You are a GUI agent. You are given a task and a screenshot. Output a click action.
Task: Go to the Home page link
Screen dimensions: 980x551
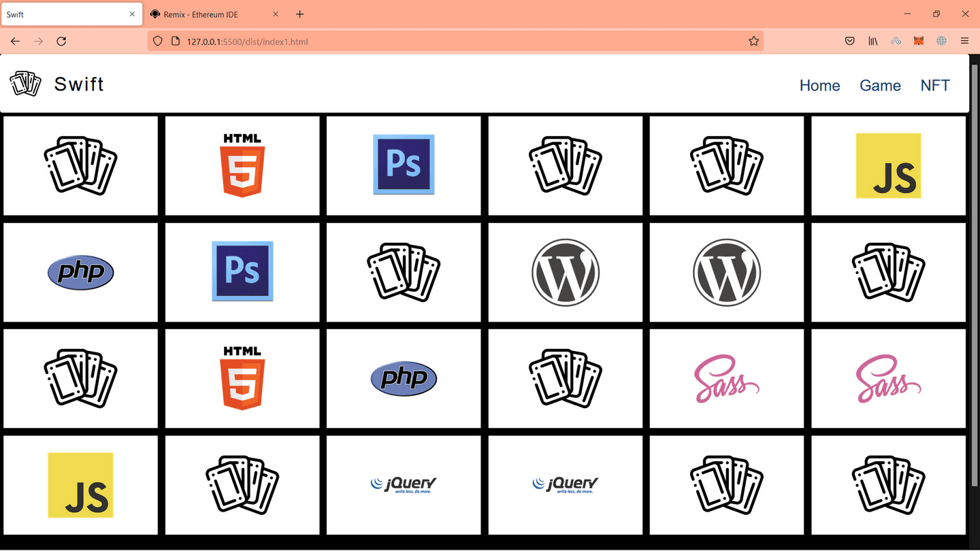[819, 86]
